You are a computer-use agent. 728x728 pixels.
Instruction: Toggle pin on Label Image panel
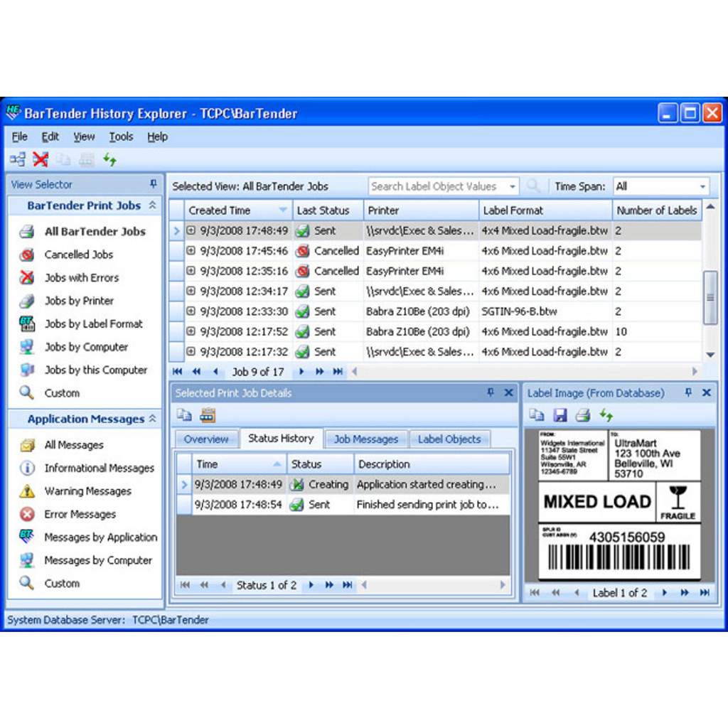coord(688,393)
